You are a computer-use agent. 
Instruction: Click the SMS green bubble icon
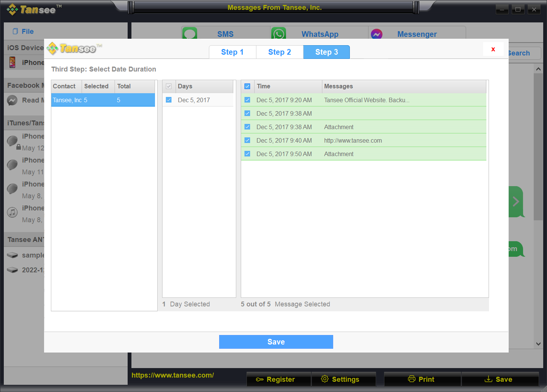pos(190,34)
